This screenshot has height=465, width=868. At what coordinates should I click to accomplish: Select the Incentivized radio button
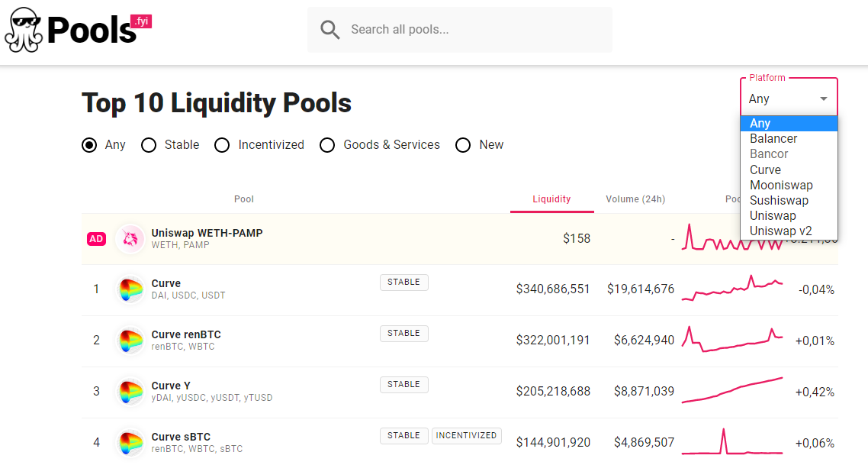click(222, 145)
